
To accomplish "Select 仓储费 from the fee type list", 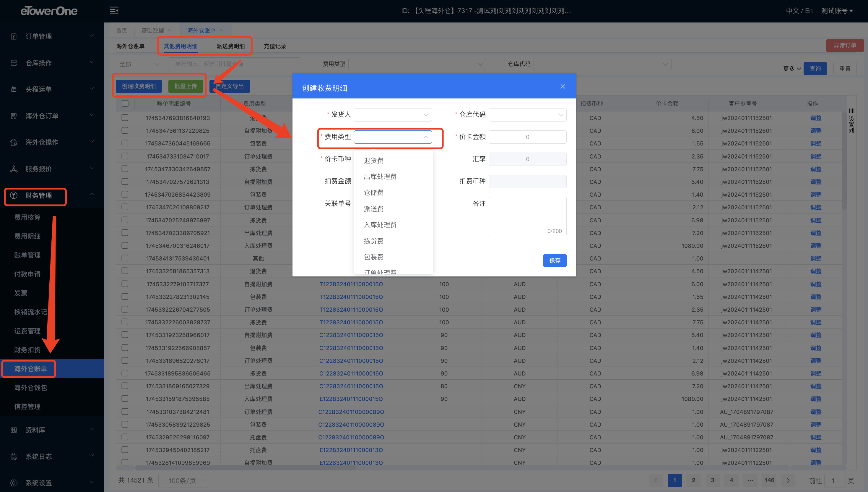I will click(x=393, y=192).
